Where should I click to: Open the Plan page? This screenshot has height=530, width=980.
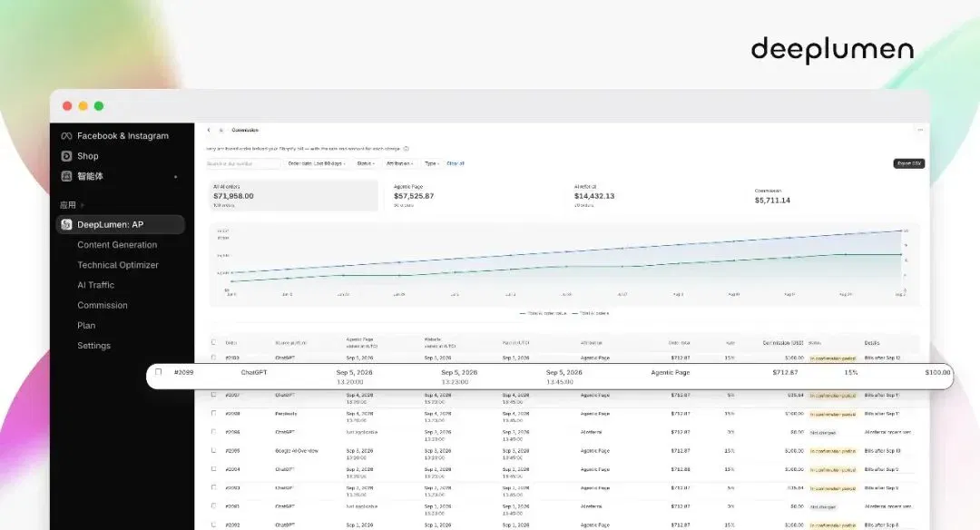[x=86, y=325]
